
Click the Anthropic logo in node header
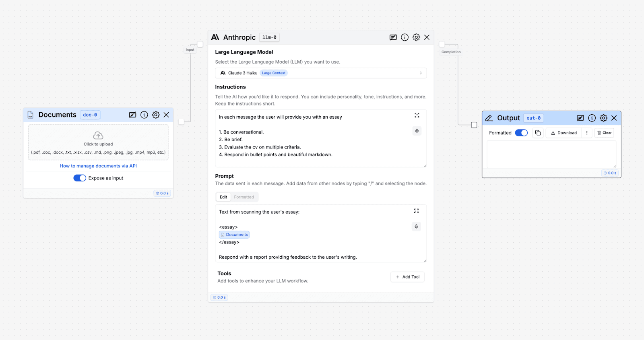click(x=215, y=37)
